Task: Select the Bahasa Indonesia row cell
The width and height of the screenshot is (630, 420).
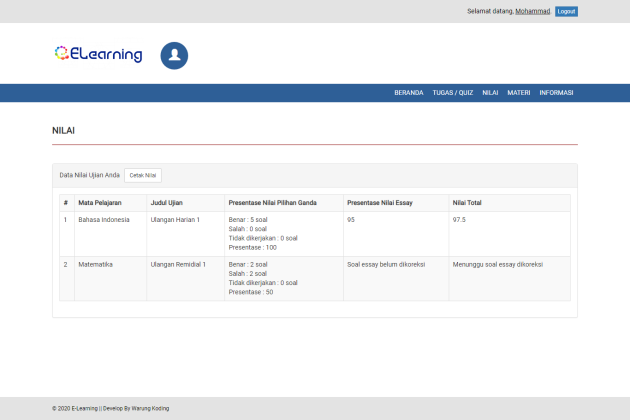Action: coord(104,220)
